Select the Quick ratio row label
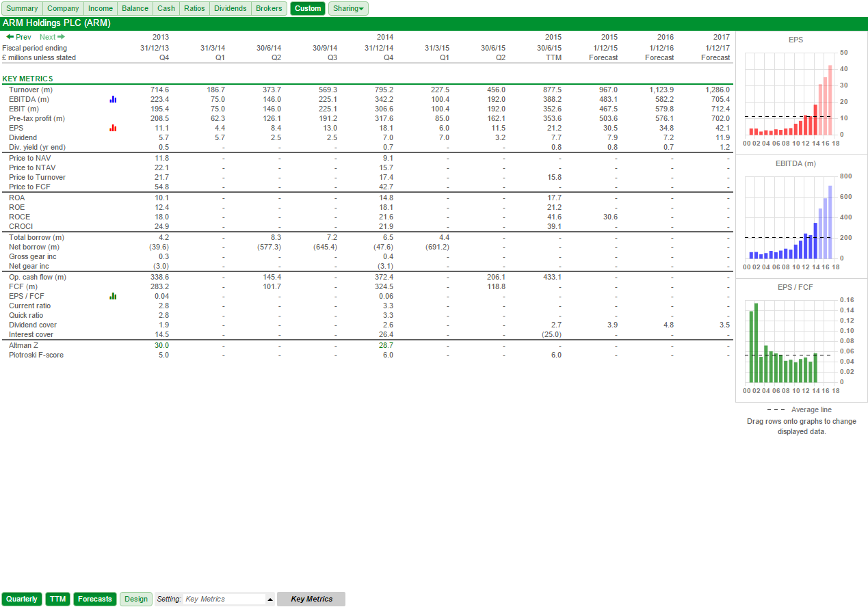This screenshot has width=868, height=607. tap(26, 315)
